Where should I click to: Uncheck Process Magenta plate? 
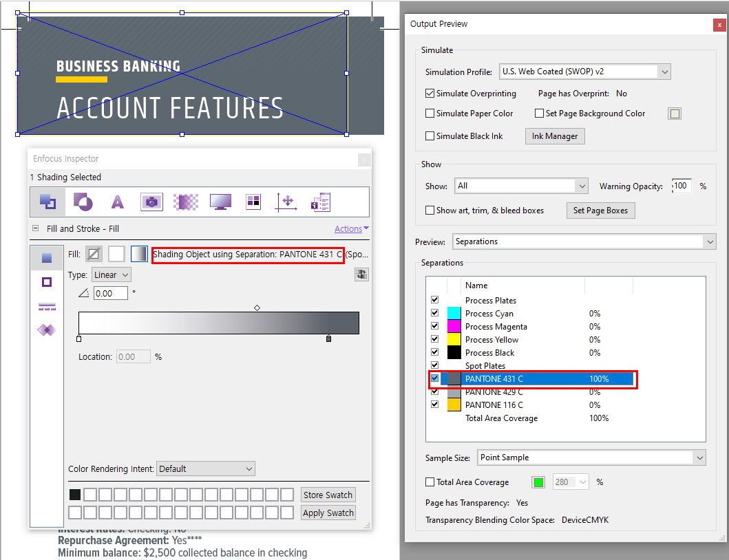[x=434, y=326]
